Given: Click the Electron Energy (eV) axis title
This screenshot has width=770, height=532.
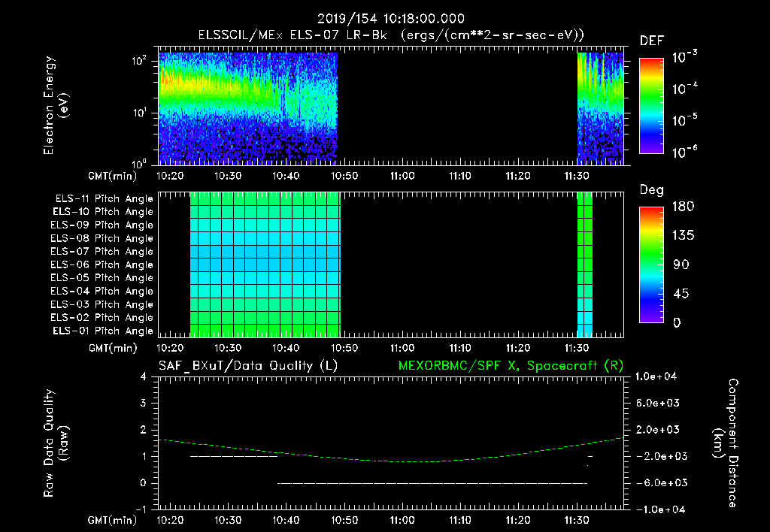Looking at the screenshot, I should point(56,105).
